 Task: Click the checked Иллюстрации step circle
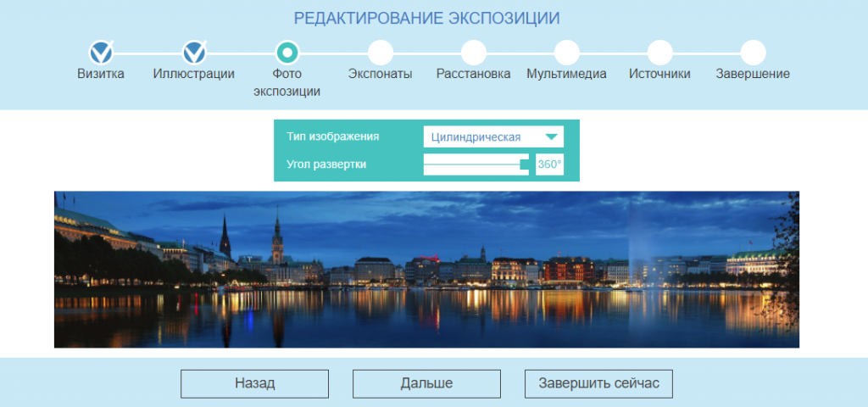tap(194, 53)
